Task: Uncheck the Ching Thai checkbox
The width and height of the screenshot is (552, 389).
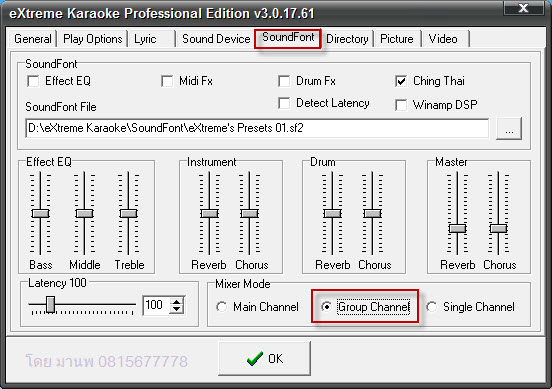Action: 401,81
